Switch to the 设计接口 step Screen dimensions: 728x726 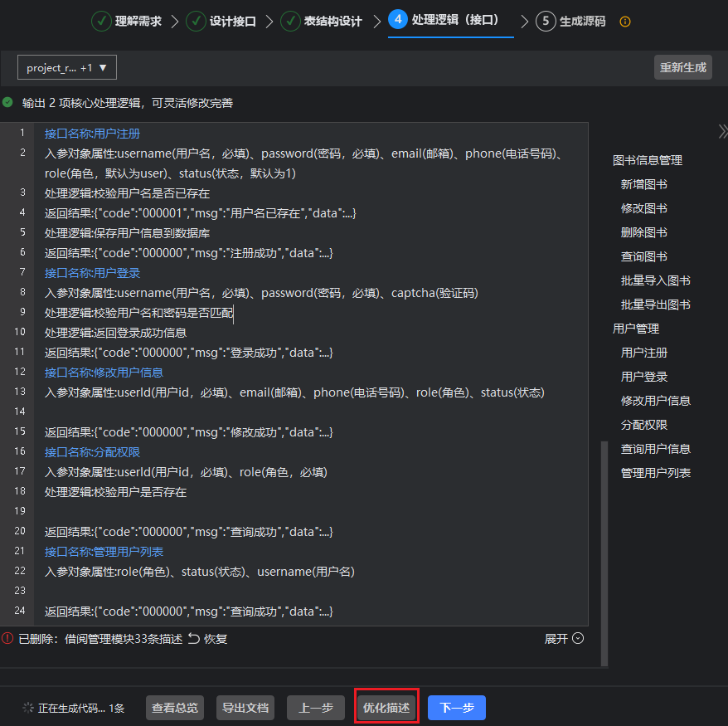tap(221, 22)
